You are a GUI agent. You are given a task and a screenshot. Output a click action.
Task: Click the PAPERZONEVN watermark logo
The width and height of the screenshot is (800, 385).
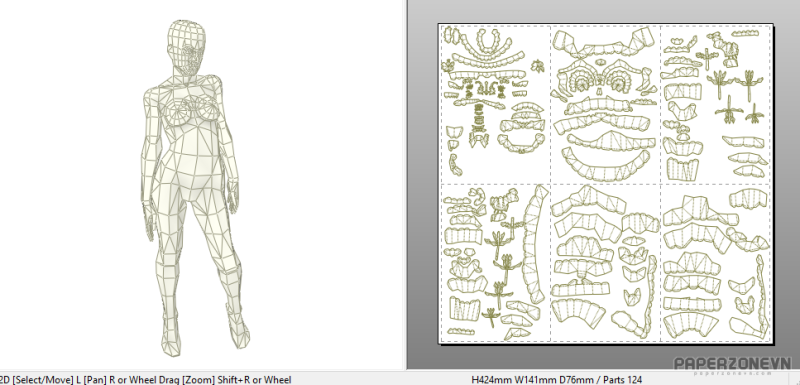(x=733, y=364)
